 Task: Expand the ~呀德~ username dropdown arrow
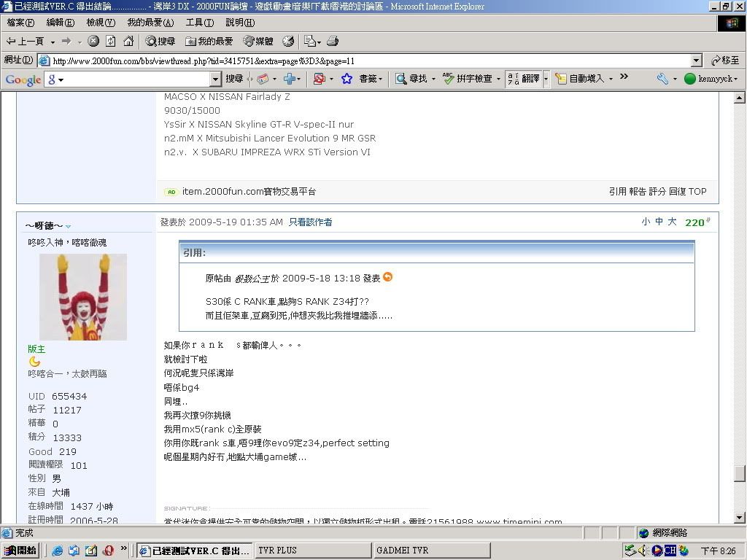69,227
